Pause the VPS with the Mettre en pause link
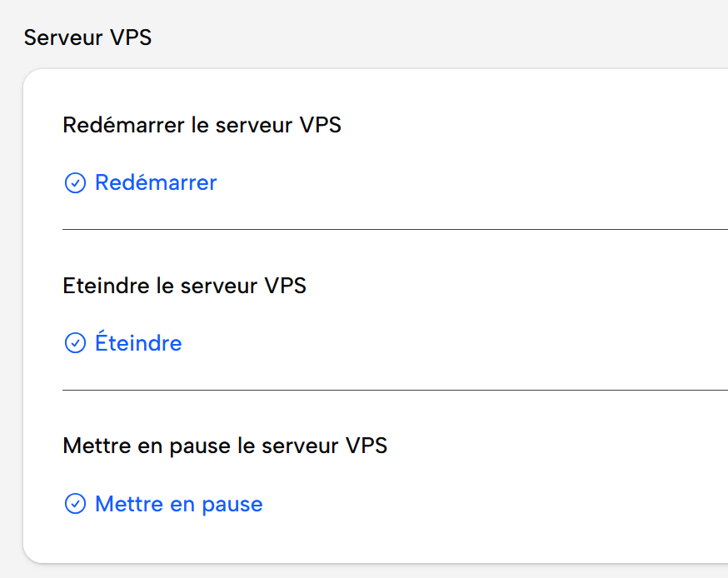The height and width of the screenshot is (578, 728). tap(178, 504)
